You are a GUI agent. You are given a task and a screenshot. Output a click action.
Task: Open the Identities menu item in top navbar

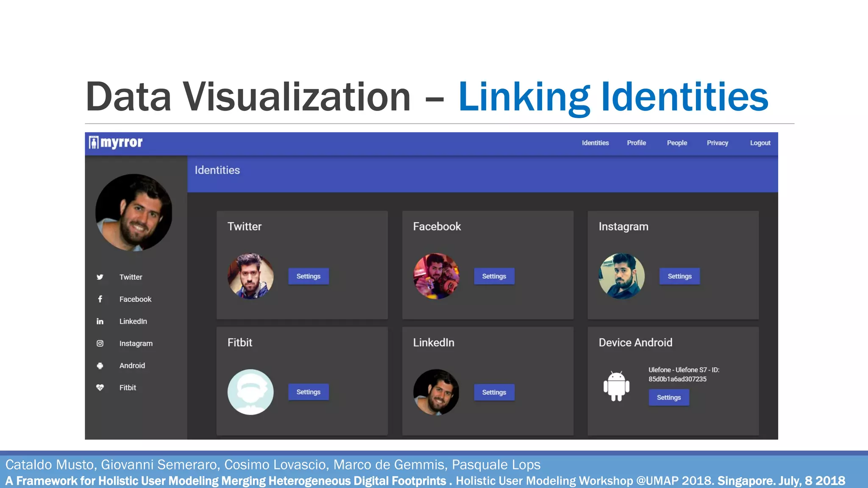click(595, 143)
